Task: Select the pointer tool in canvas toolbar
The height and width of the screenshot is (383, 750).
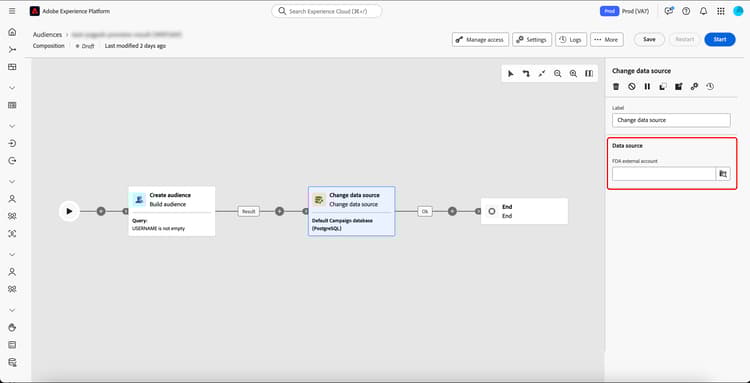Action: pyautogui.click(x=511, y=74)
